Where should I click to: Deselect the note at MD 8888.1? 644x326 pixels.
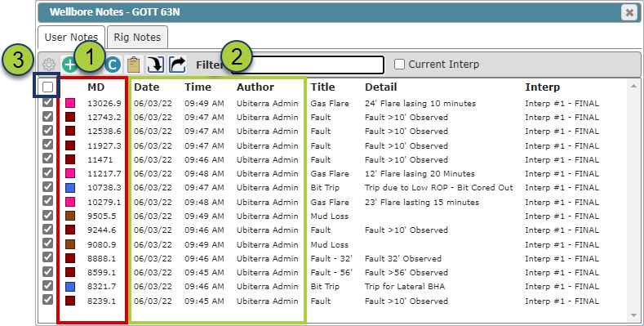pos(47,257)
